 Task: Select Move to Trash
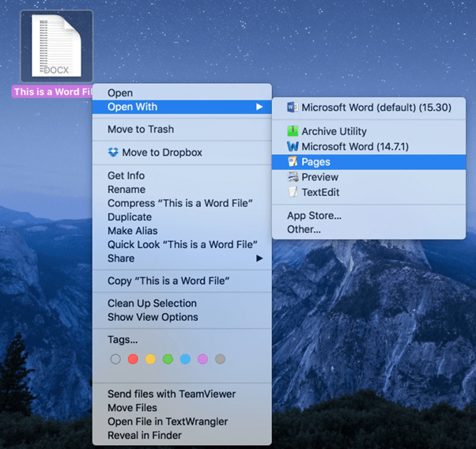click(x=182, y=130)
